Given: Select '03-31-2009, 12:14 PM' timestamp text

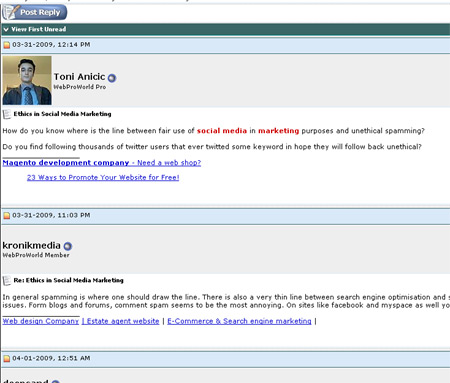Looking at the screenshot, I should pyautogui.click(x=51, y=45).
